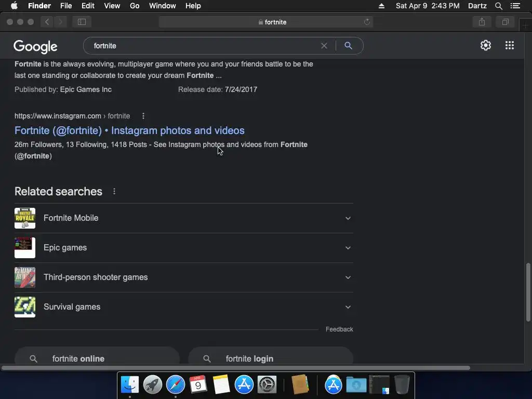This screenshot has width=532, height=399.
Task: Open Google settings gear
Action: point(486,45)
